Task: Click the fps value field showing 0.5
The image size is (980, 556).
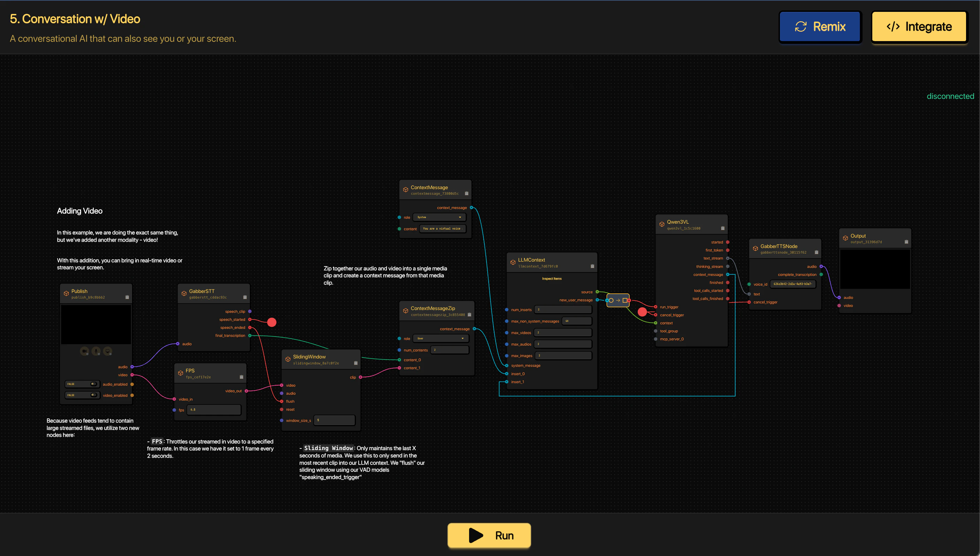Action: [214, 409]
